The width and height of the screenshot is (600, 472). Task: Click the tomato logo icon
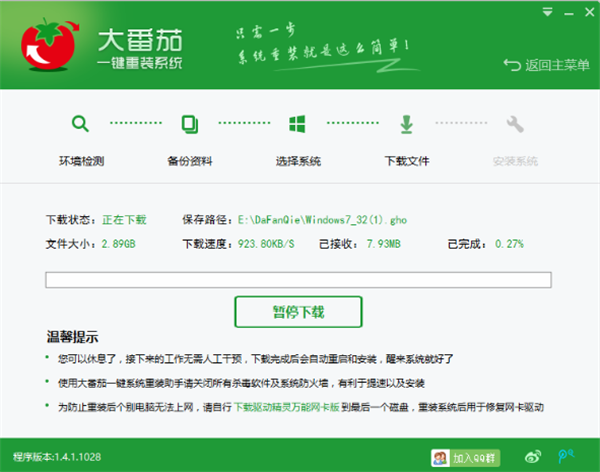(50, 45)
